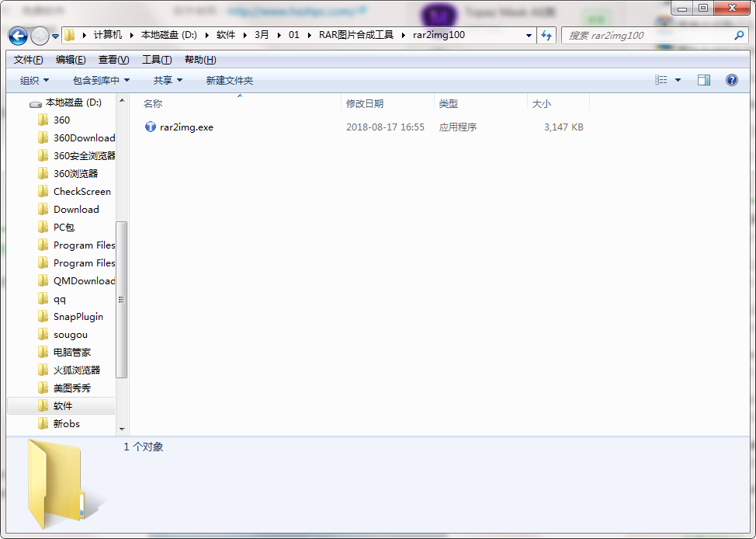The image size is (756, 539).
Task: Sort by 名称 column header
Action: click(x=240, y=104)
